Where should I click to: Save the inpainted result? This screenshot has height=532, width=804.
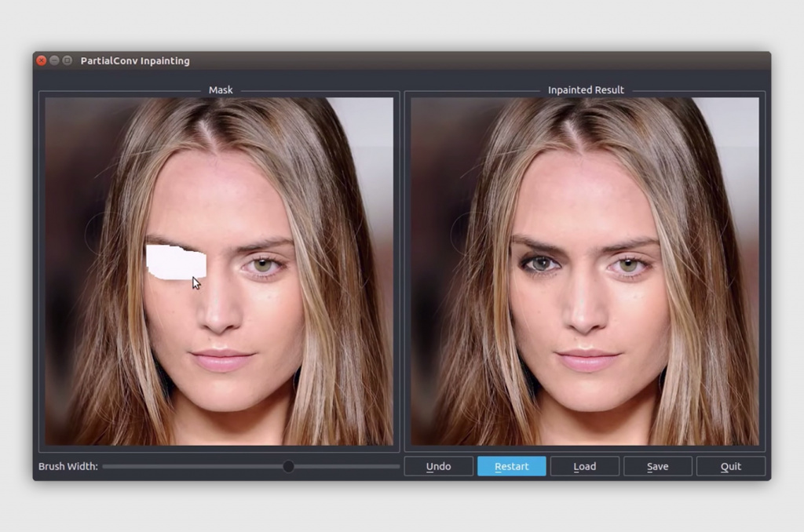point(657,466)
